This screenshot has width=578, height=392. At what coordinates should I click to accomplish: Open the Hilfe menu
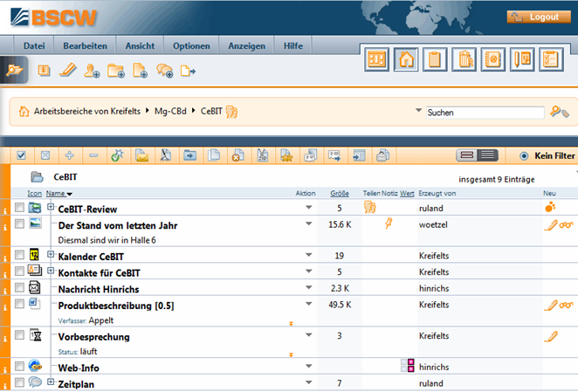293,45
